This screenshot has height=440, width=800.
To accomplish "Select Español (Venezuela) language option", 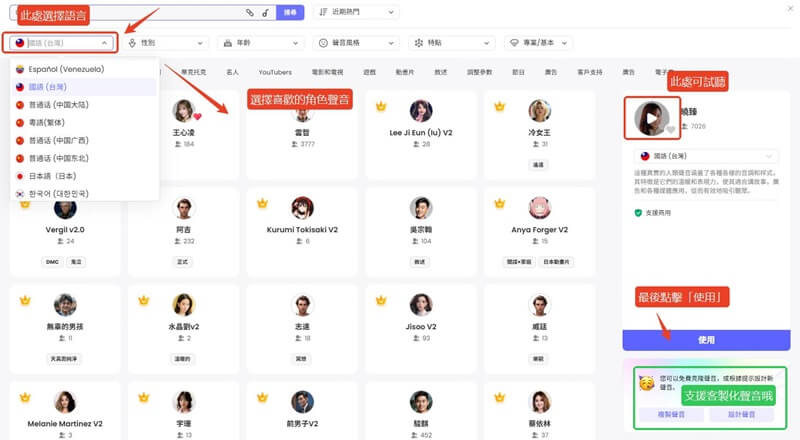I will click(84, 69).
